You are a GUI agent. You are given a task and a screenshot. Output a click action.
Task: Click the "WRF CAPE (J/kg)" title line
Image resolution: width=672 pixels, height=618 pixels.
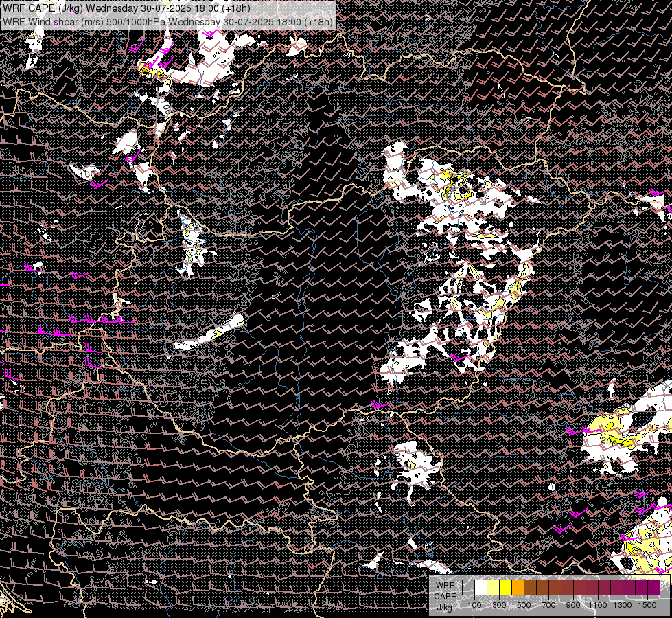pos(127,8)
